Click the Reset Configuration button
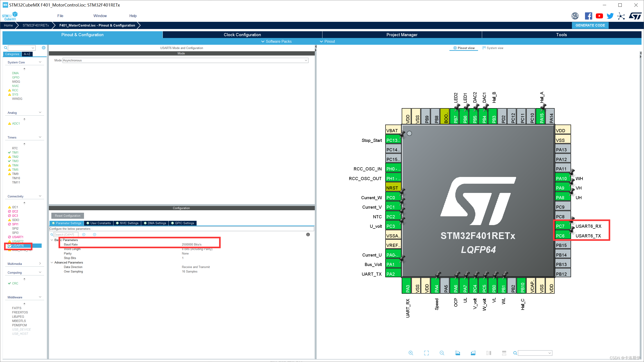The height and width of the screenshot is (362, 644). (x=68, y=215)
